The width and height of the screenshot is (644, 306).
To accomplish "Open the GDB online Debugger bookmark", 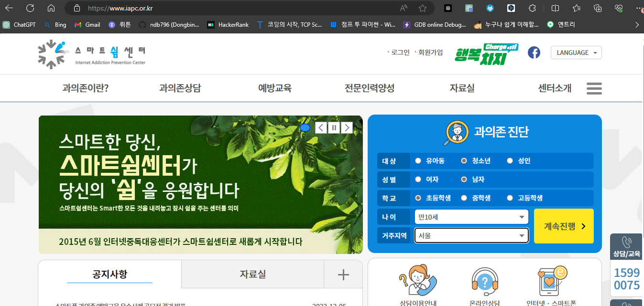I will tap(435, 24).
